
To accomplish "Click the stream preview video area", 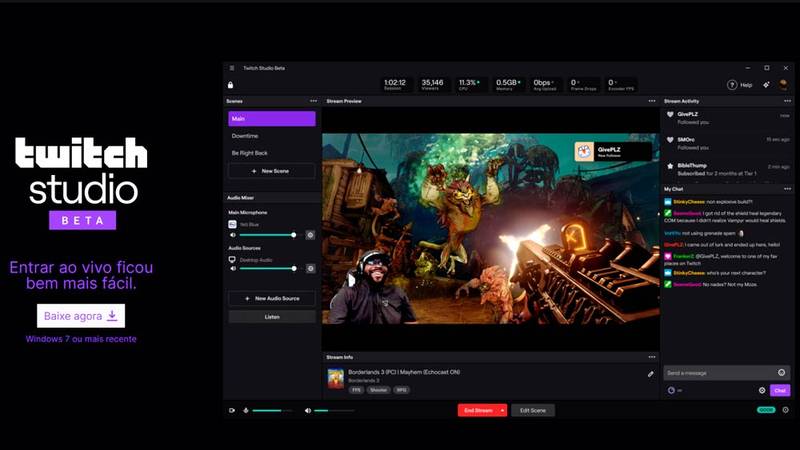I will point(490,229).
